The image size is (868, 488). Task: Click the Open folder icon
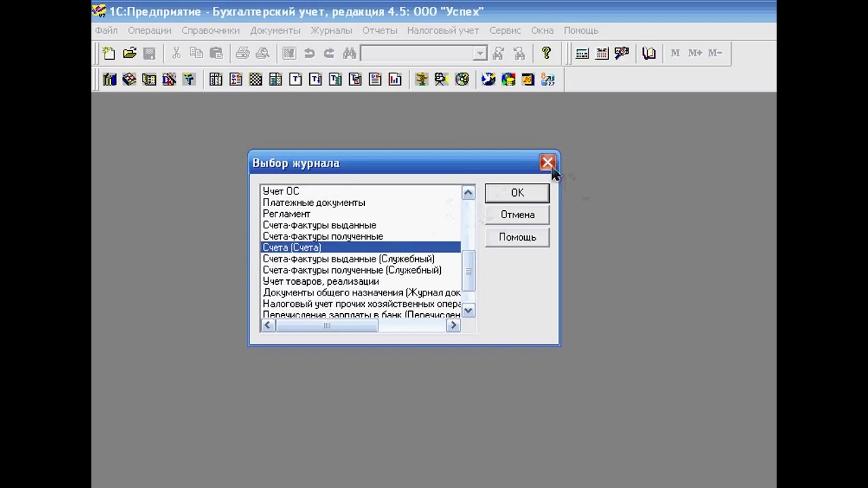[x=130, y=53]
